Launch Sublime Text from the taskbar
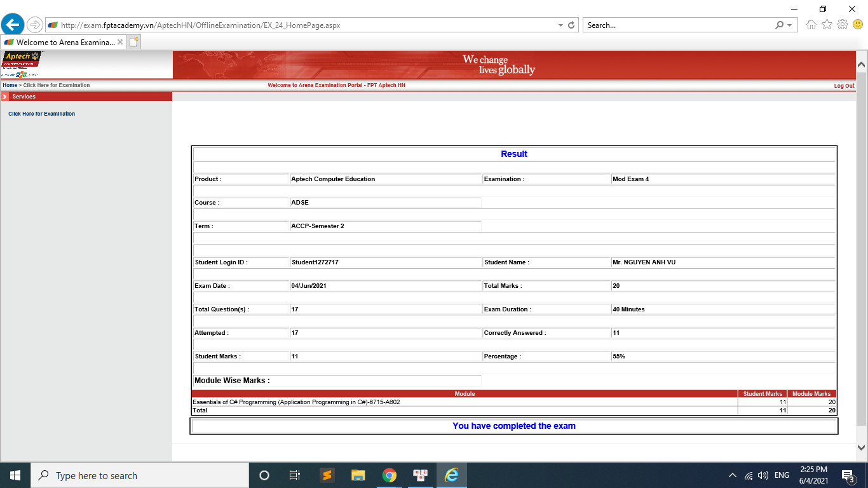Screen dimensions: 868x488 click(327, 475)
